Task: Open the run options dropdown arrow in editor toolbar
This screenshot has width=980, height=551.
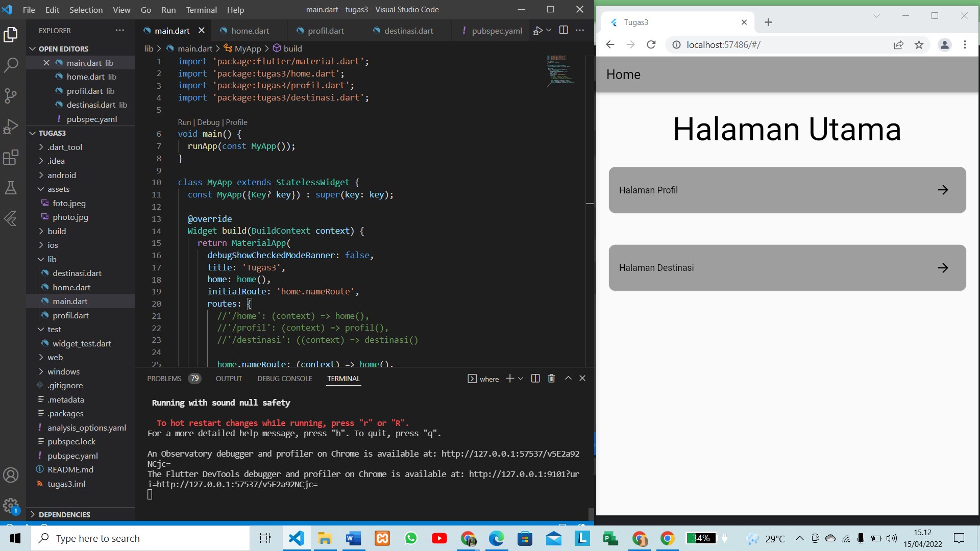Action: point(549,30)
